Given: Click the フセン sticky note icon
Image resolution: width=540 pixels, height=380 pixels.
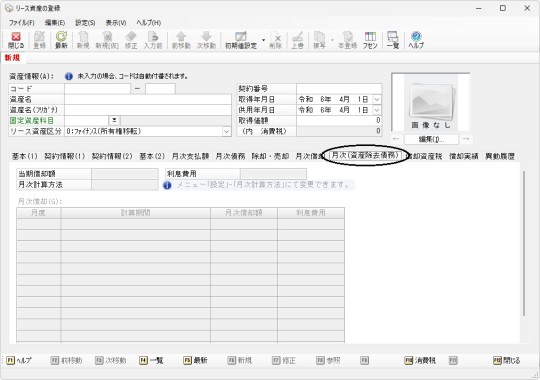Looking at the screenshot, I should click(x=370, y=40).
